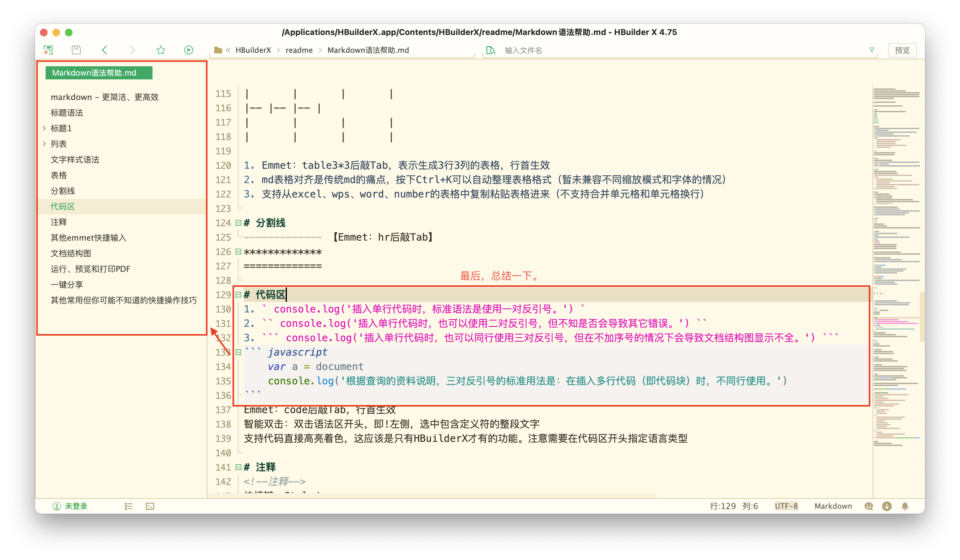The width and height of the screenshot is (960, 560).
Task: Go back with the left arrow icon
Action: (104, 50)
